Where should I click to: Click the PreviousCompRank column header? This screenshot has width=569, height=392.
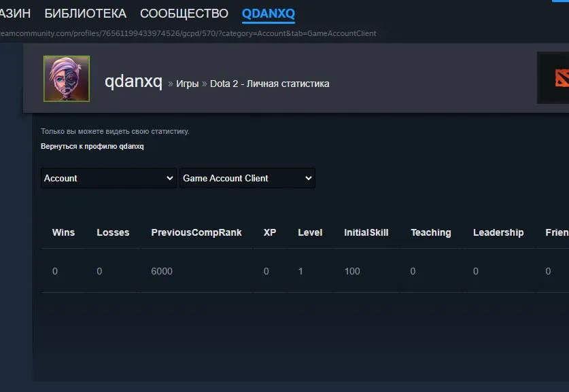[196, 232]
